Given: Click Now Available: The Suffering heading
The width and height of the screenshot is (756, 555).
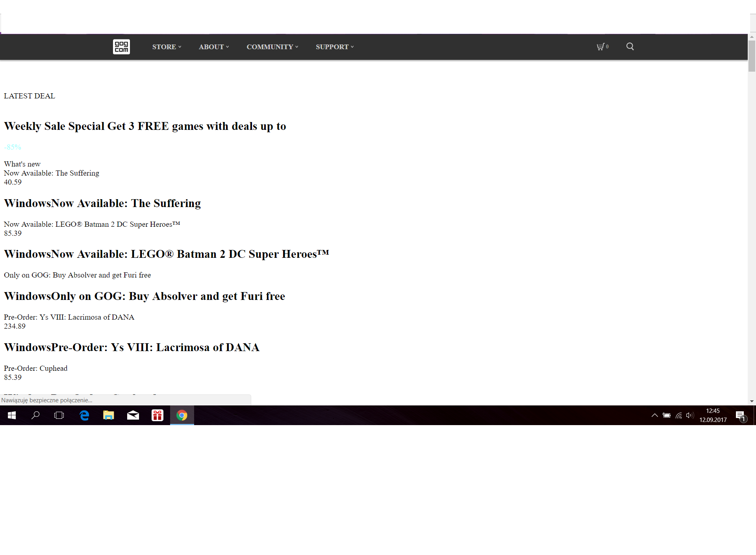Looking at the screenshot, I should pos(102,203).
